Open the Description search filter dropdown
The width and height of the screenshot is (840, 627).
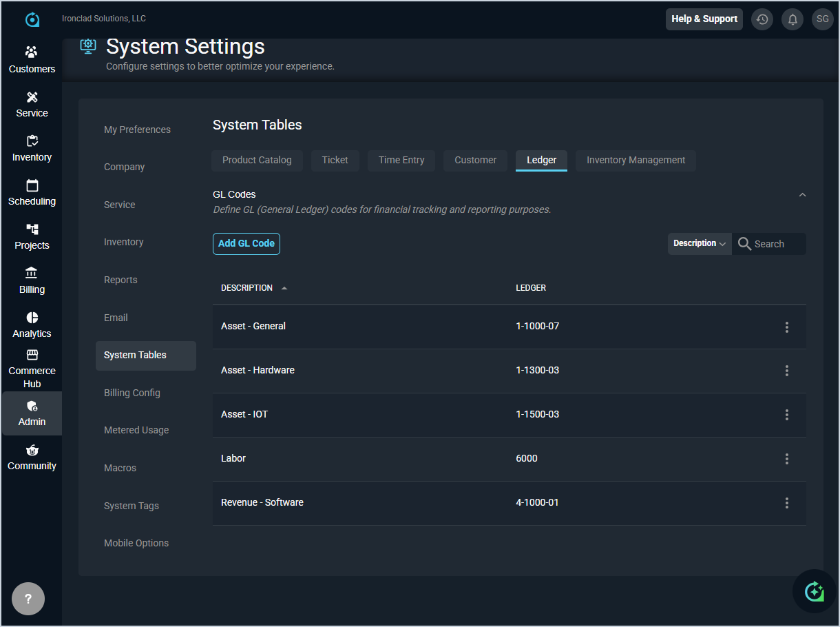click(x=700, y=244)
